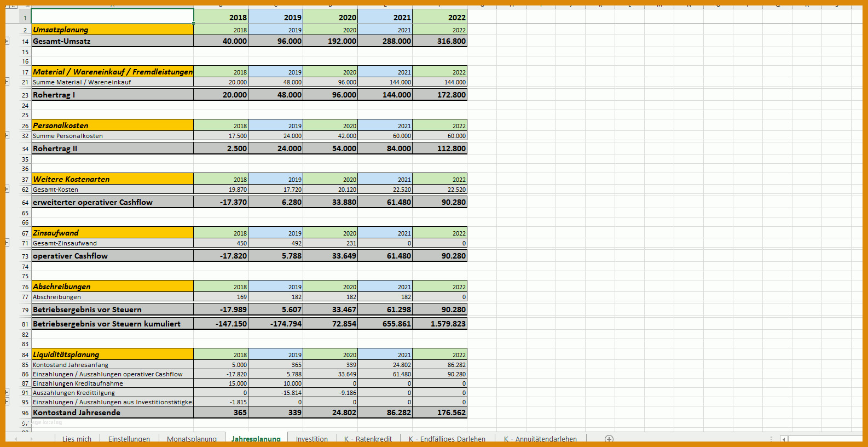
Task: Click the Gesamt-Umsatz label cell
Action: 112,41
